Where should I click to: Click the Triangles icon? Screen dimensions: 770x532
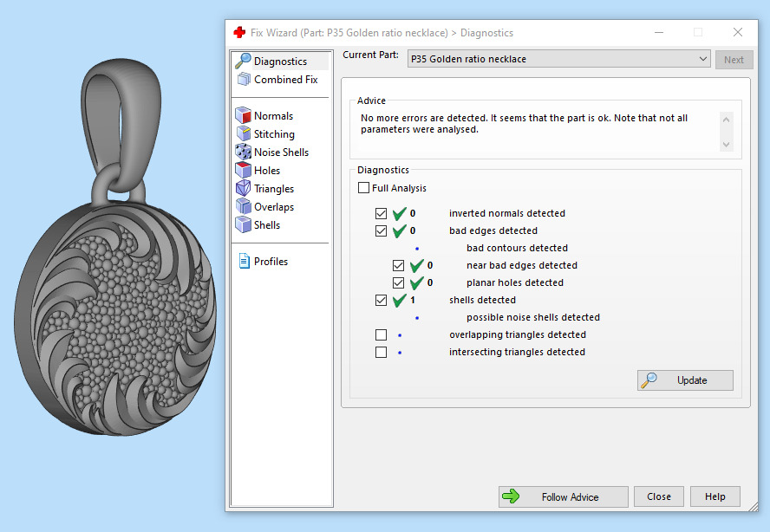(243, 188)
